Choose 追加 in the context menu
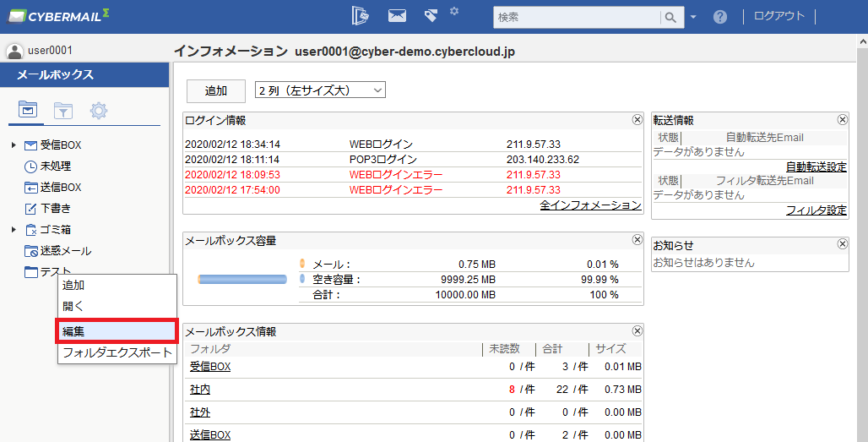 coord(117,286)
